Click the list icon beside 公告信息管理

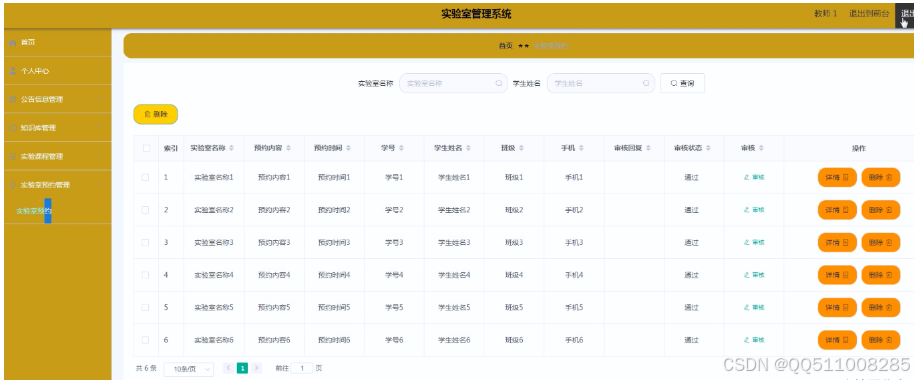[12, 100]
